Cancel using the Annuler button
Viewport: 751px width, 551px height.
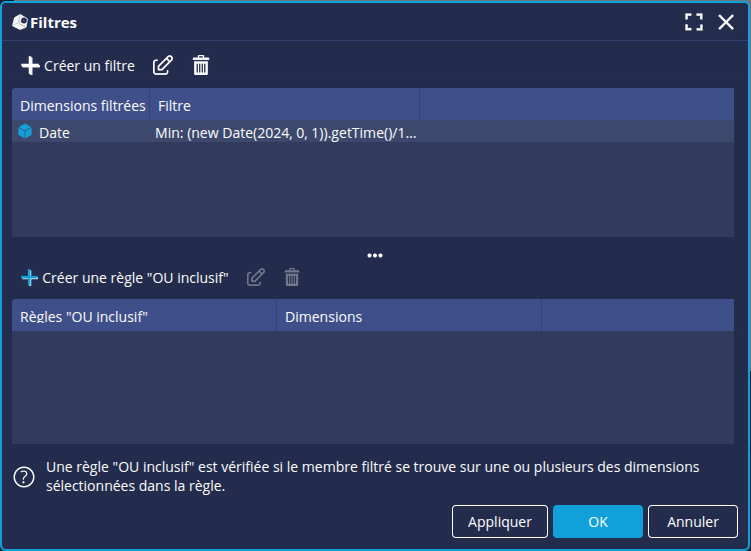(693, 521)
